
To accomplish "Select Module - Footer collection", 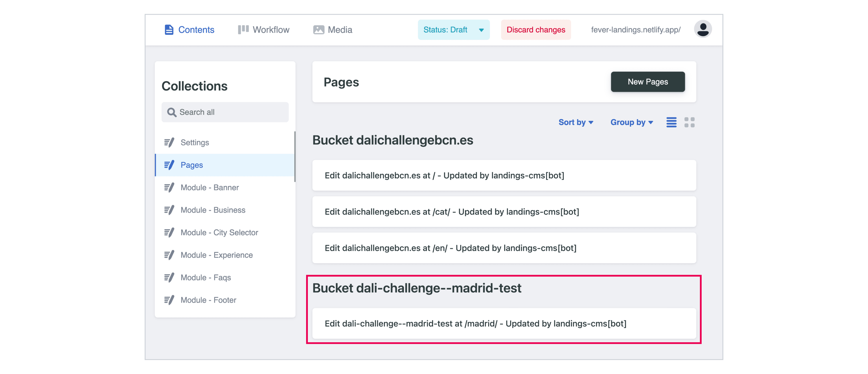I will click(x=225, y=300).
